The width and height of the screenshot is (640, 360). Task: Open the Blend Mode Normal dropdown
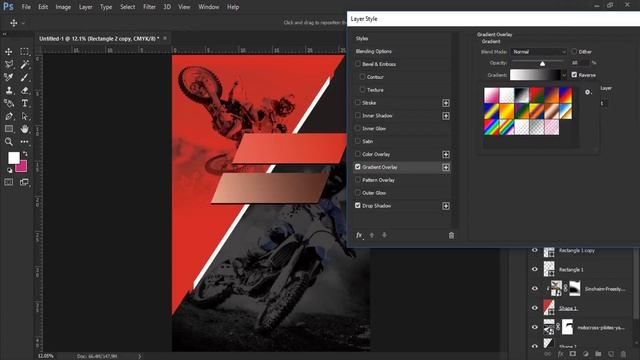[539, 52]
